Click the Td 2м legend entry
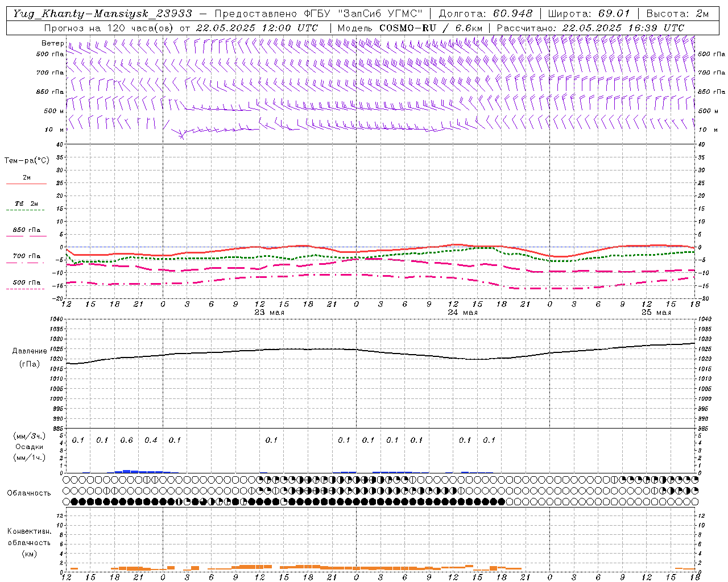The image size is (728, 582). (x=26, y=203)
